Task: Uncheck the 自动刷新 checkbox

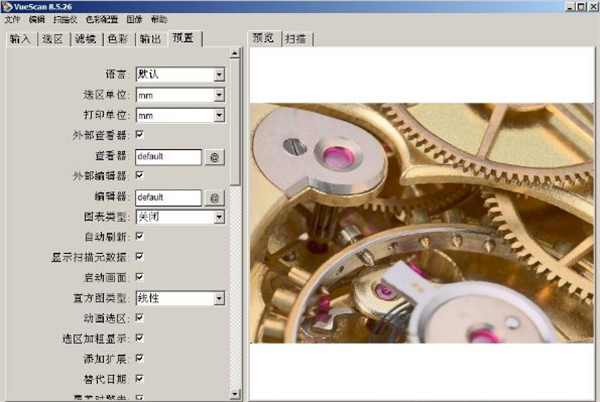Action: (139, 237)
